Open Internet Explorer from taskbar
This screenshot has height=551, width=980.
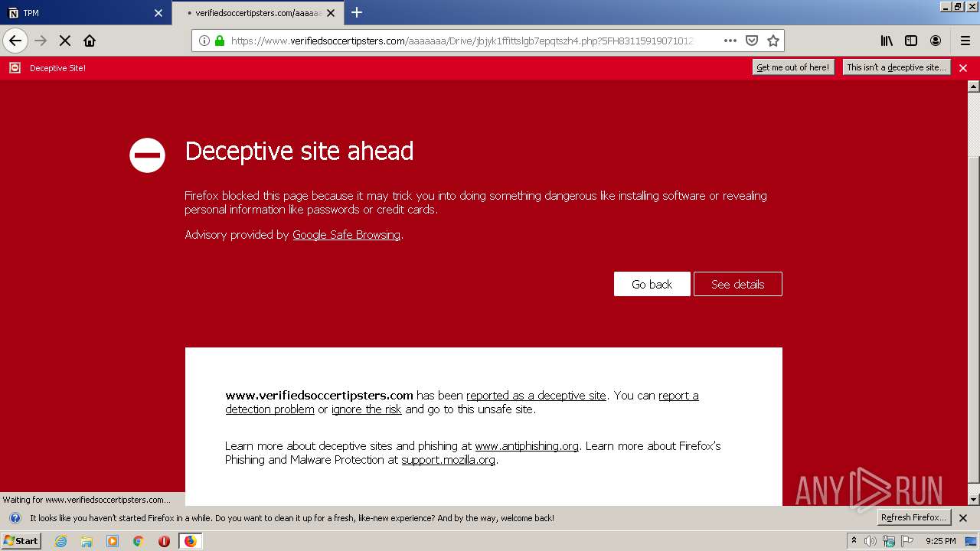pyautogui.click(x=60, y=541)
